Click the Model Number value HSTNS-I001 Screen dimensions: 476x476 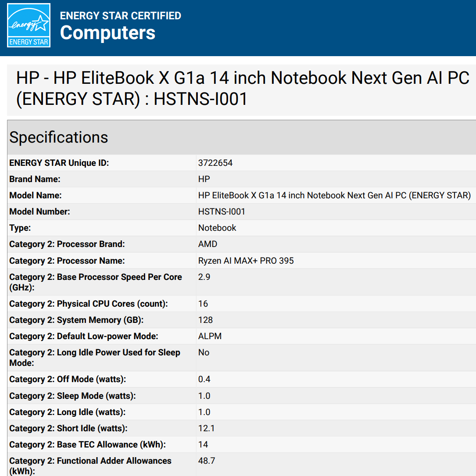pyautogui.click(x=222, y=211)
